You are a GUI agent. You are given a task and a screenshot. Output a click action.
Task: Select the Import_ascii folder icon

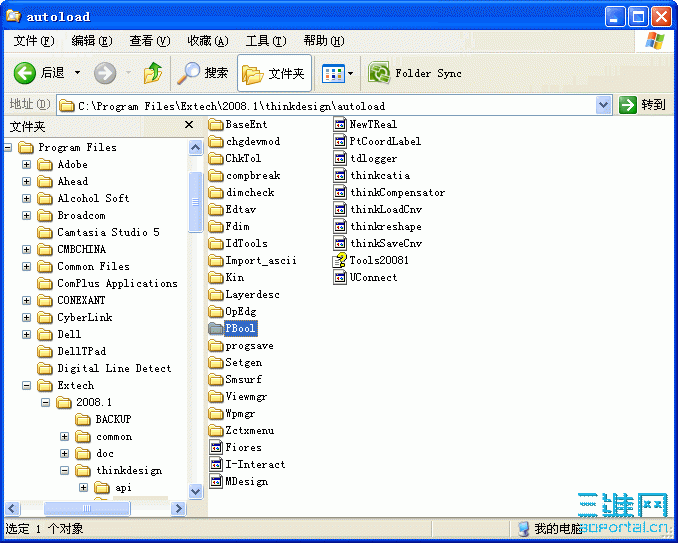pos(215,261)
